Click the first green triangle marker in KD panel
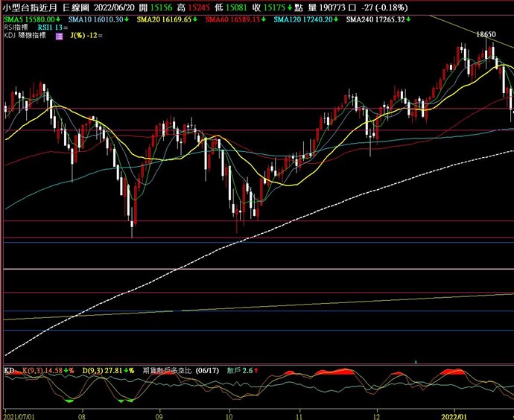Image resolution: width=514 pixels, height=420 pixels. [69, 401]
